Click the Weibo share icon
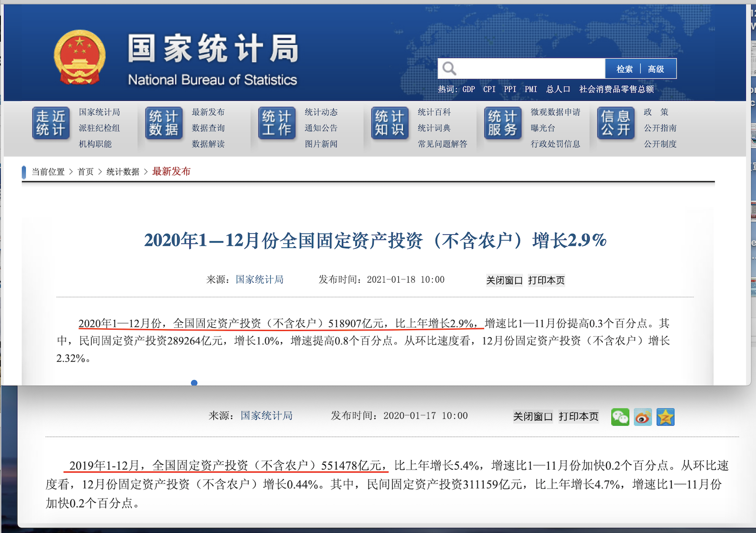This screenshot has height=533, width=756. 643,417
